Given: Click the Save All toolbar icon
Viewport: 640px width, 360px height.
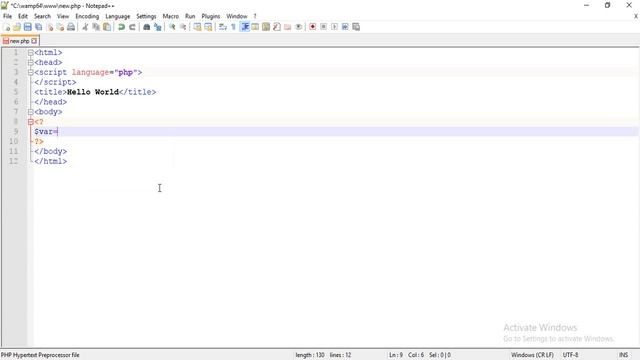Looking at the screenshot, I should pyautogui.click(x=38, y=27).
